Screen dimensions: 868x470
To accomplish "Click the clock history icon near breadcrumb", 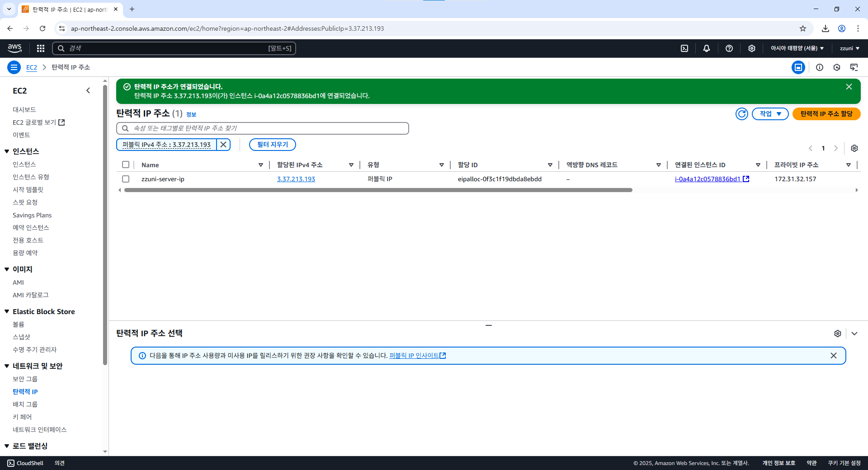I will 837,67.
